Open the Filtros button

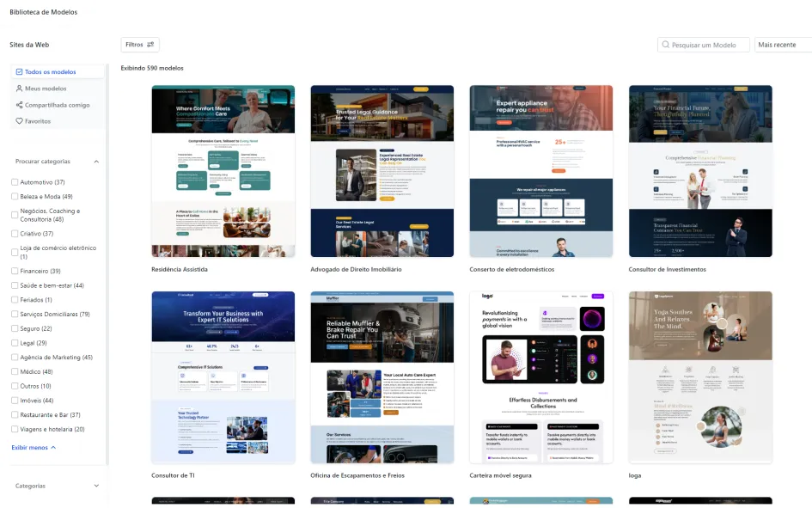pyautogui.click(x=140, y=45)
